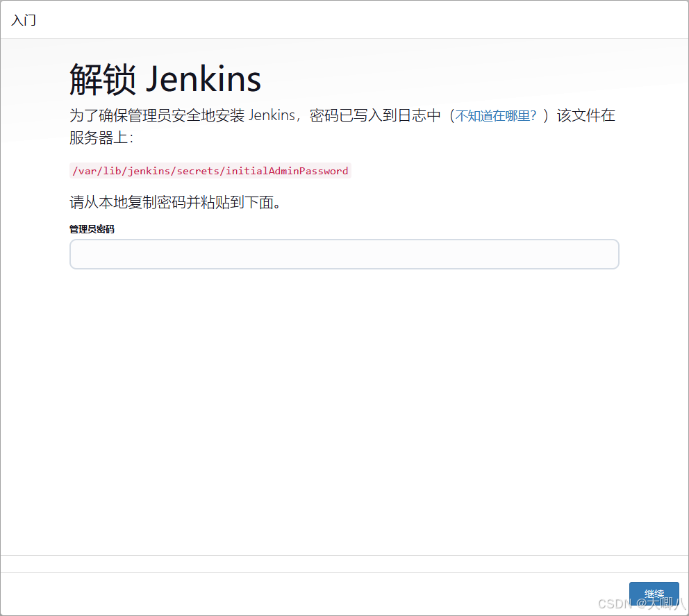Follow the link about password location
This screenshot has width=689, height=616.
(497, 115)
